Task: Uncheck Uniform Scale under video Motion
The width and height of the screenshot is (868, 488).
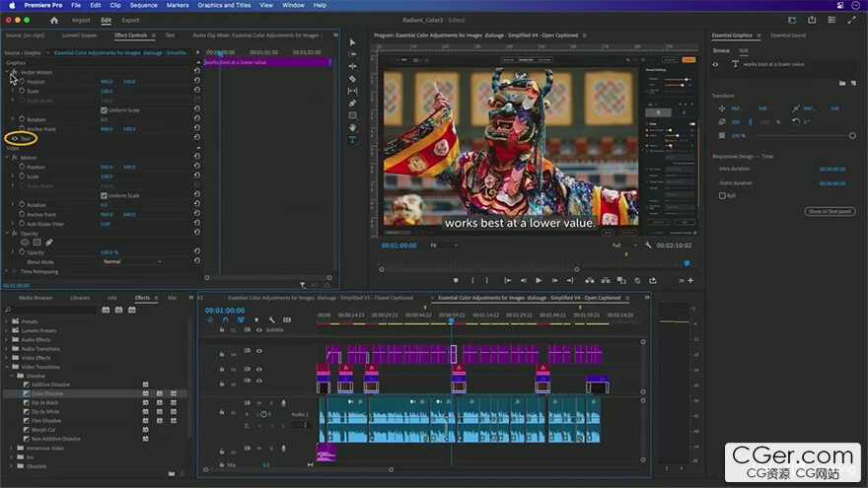Action: tap(104, 195)
